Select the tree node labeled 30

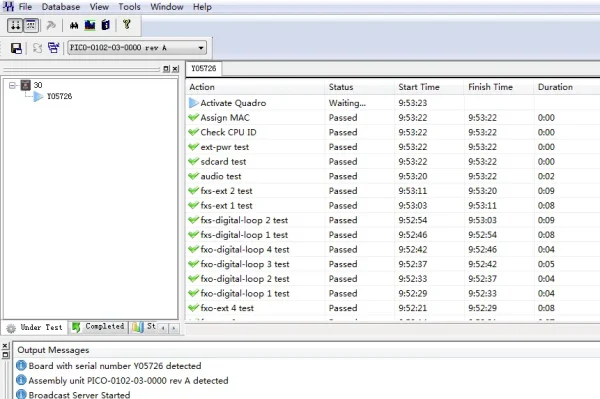(38, 85)
